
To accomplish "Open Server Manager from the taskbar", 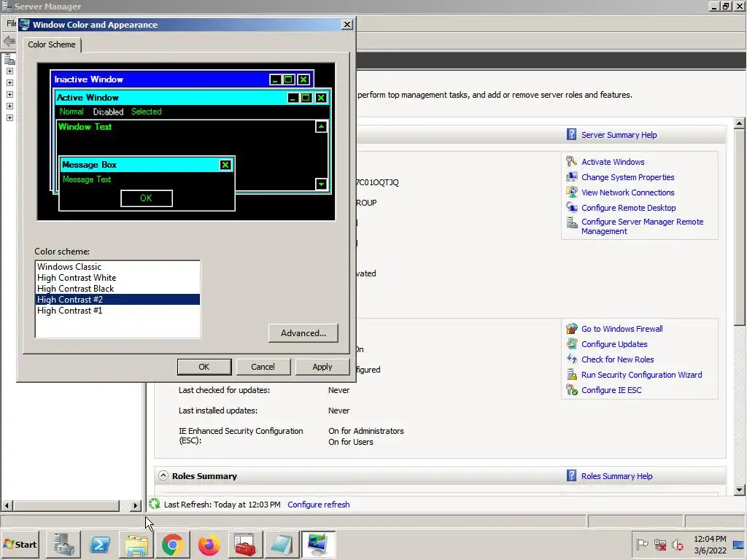I will tap(63, 544).
